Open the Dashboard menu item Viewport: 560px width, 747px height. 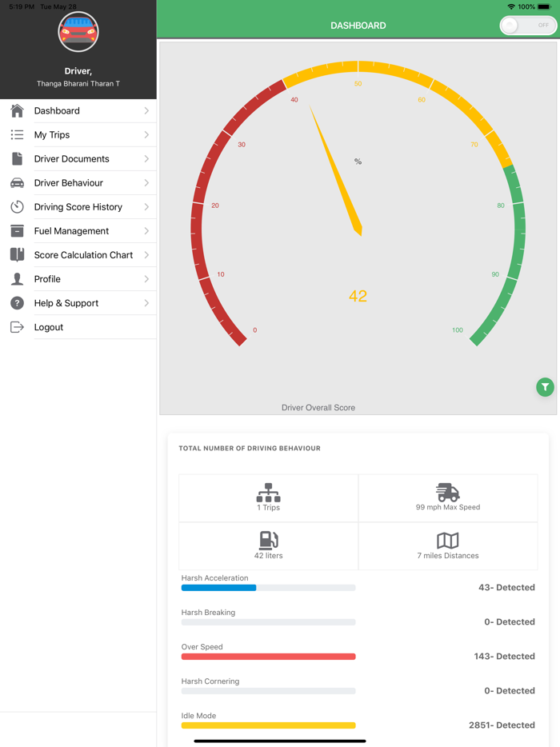pos(78,110)
